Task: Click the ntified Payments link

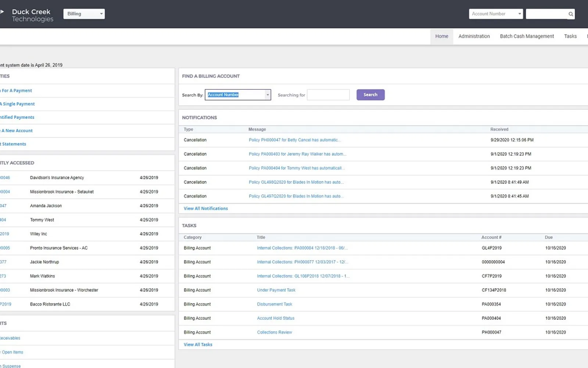Action: click(17, 117)
